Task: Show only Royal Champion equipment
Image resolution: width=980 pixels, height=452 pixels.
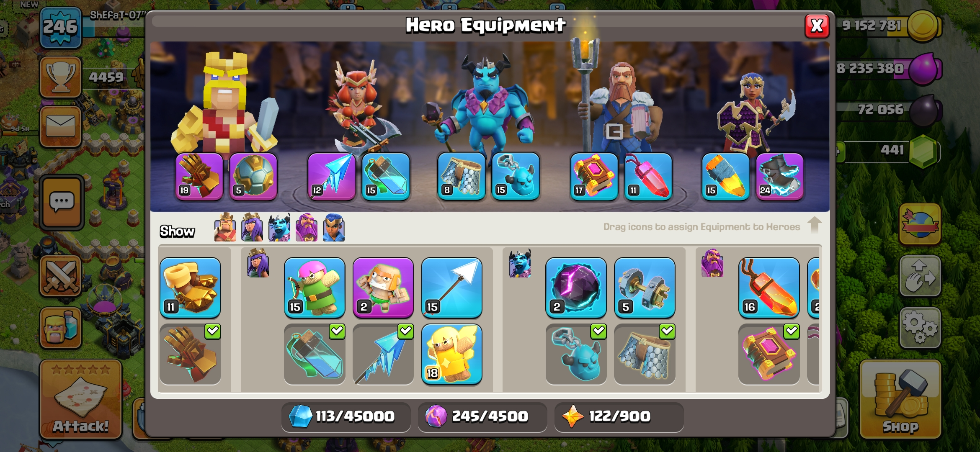Action: tap(334, 227)
